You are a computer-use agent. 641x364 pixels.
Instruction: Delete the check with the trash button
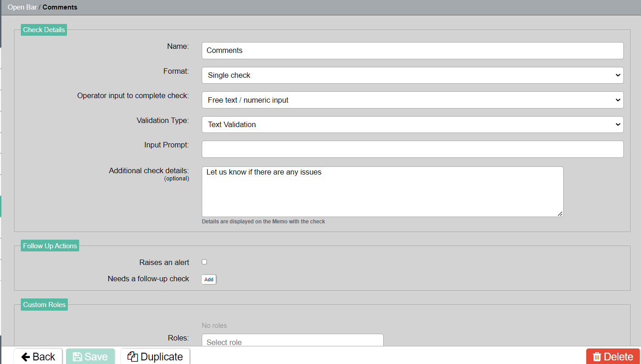[x=613, y=356]
